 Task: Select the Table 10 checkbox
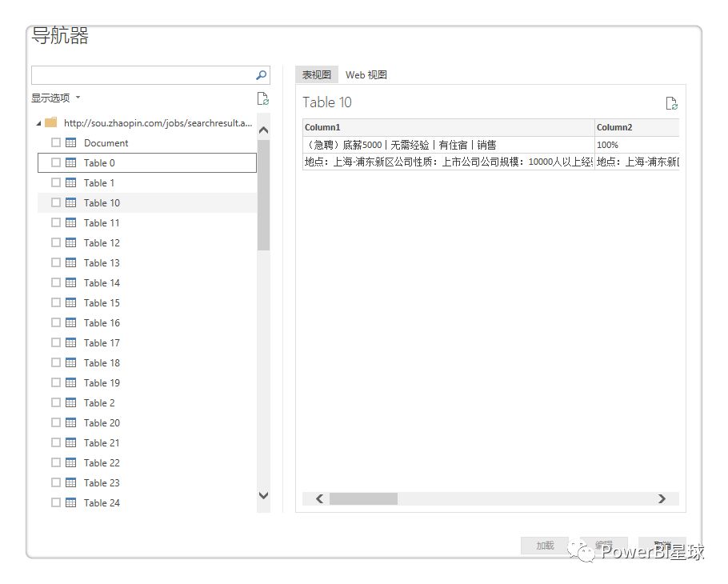tap(56, 202)
